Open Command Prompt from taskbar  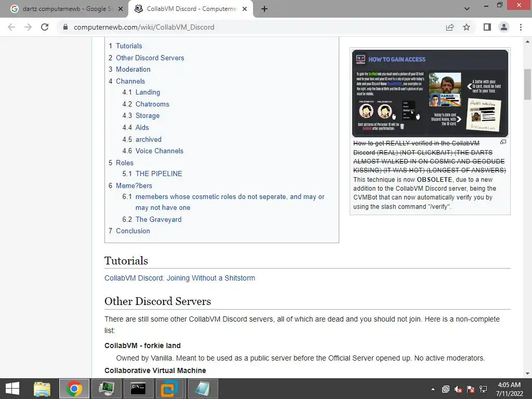pyautogui.click(x=138, y=389)
